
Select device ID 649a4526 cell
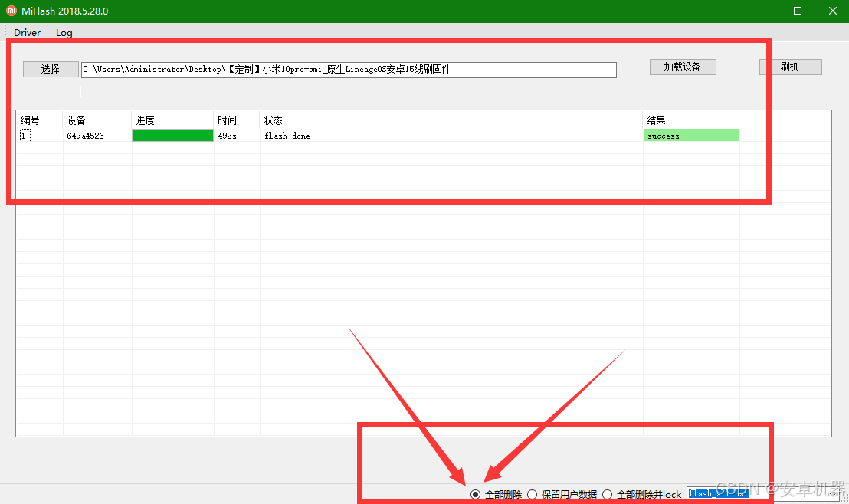(85, 136)
